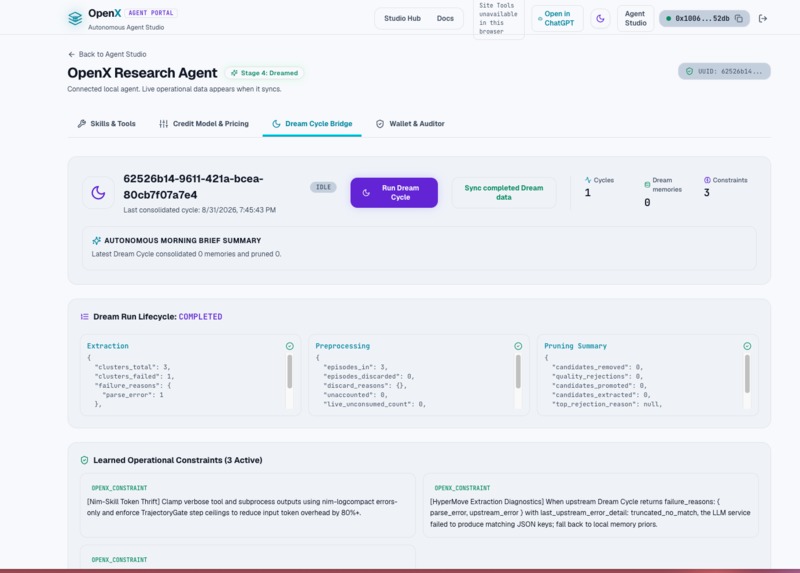Click the Dream memories count 0
800x573 pixels.
(x=647, y=203)
